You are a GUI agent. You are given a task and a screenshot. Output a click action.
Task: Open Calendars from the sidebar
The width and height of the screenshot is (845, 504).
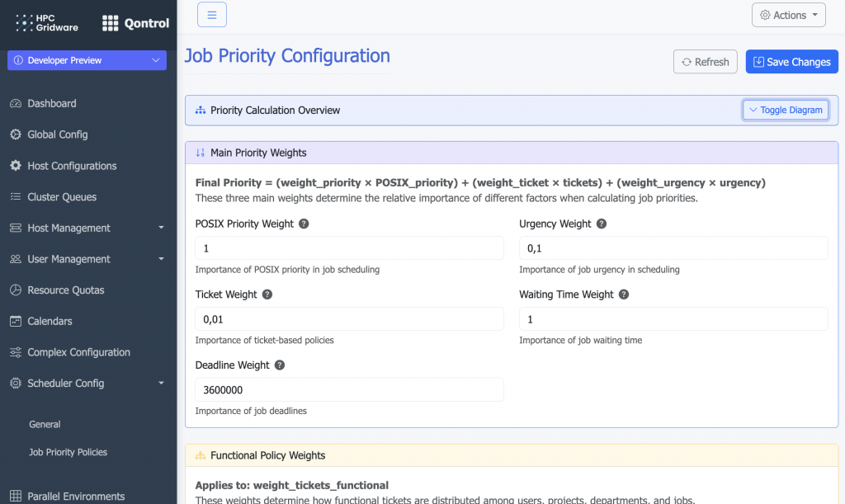(16, 321)
